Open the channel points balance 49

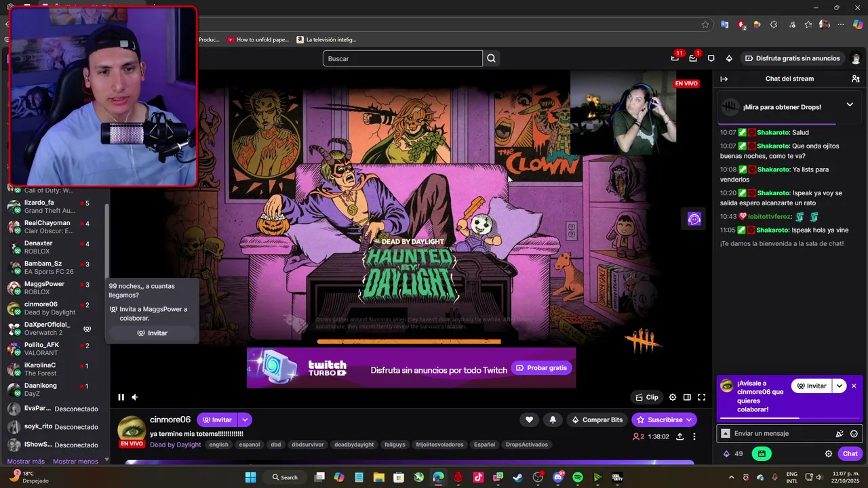tap(733, 453)
